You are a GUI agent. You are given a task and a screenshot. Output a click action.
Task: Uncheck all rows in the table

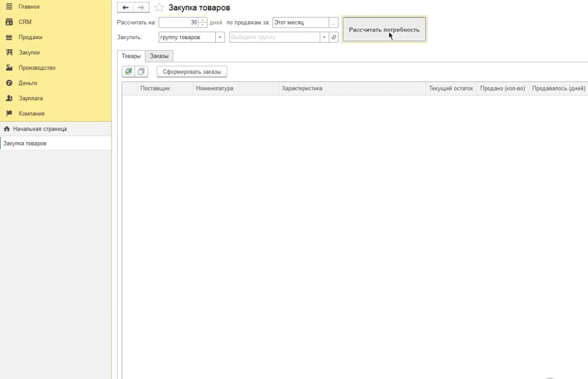141,72
